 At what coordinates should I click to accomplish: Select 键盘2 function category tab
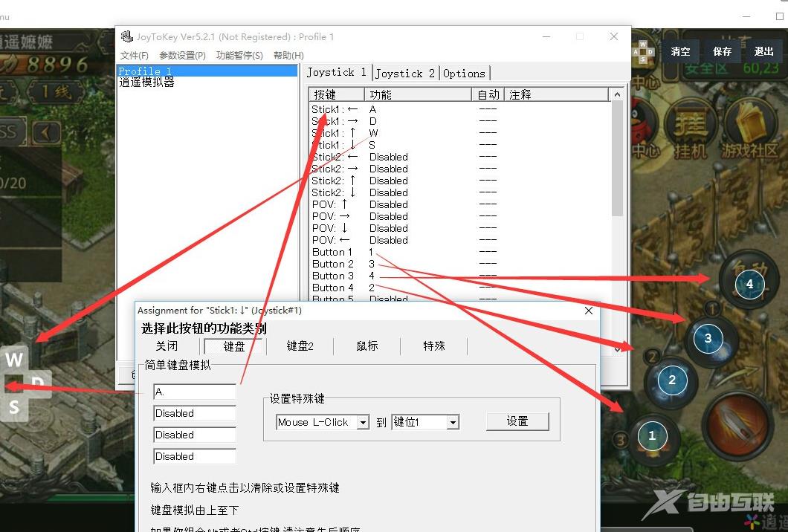[300, 346]
